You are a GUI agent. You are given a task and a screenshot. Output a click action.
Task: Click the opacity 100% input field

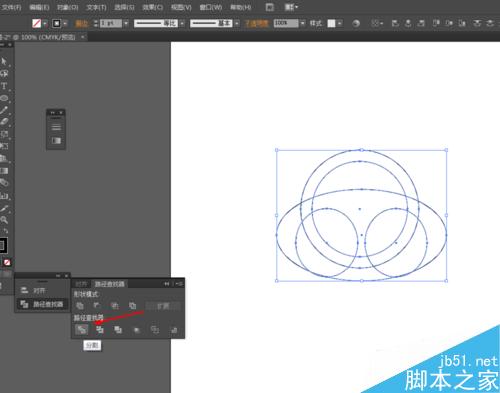pos(286,23)
